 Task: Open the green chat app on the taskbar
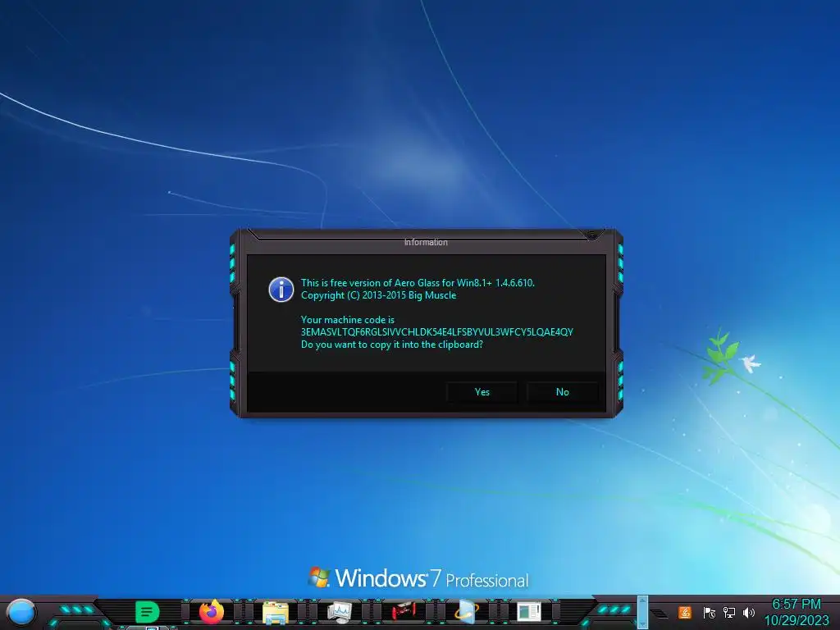click(x=147, y=612)
